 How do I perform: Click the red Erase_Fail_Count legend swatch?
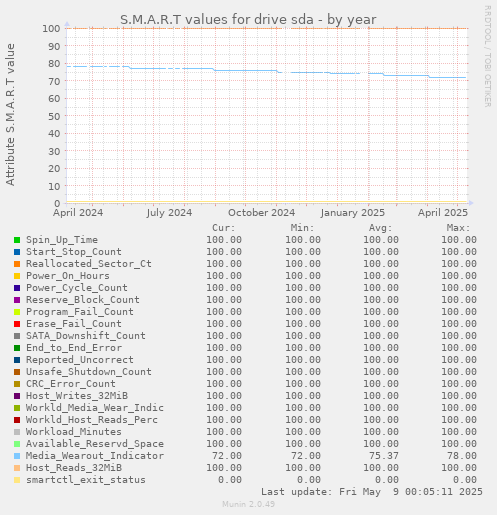pos(17,324)
